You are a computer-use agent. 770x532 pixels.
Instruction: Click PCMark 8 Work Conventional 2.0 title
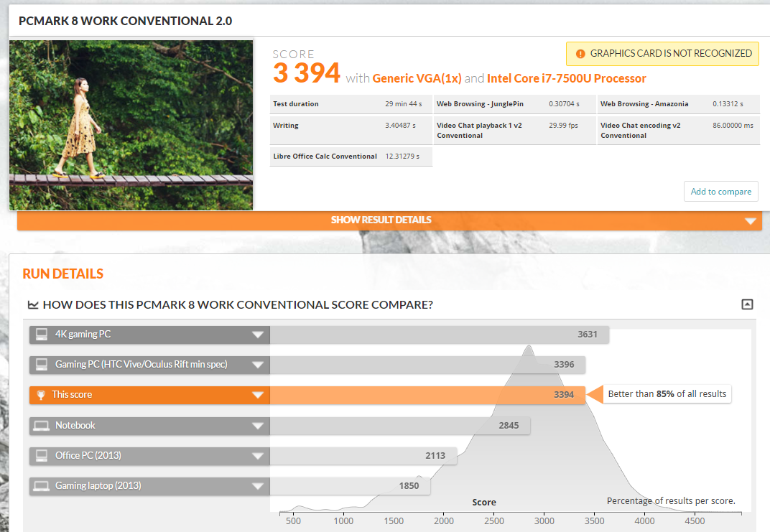coord(125,21)
